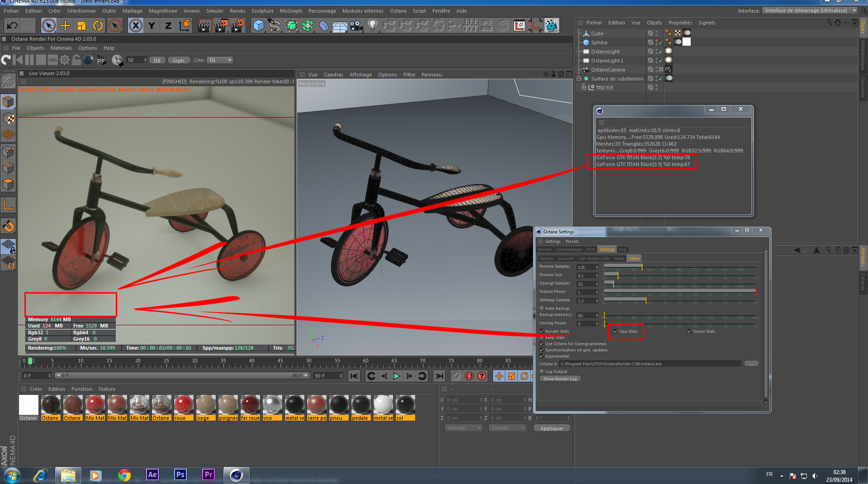Click the Xbitmap Gamma value stepper
Screen dimensions: 868x484
point(597,301)
